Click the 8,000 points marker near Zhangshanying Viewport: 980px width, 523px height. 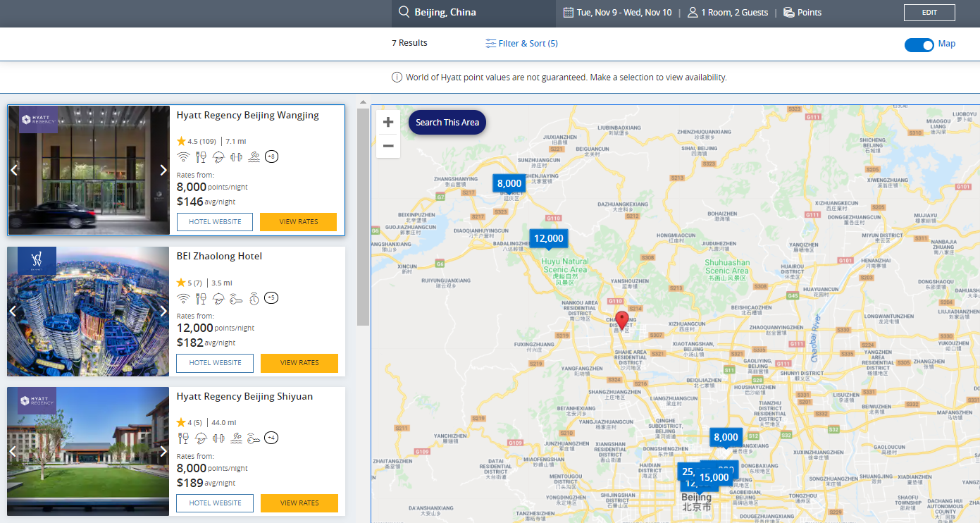click(509, 183)
